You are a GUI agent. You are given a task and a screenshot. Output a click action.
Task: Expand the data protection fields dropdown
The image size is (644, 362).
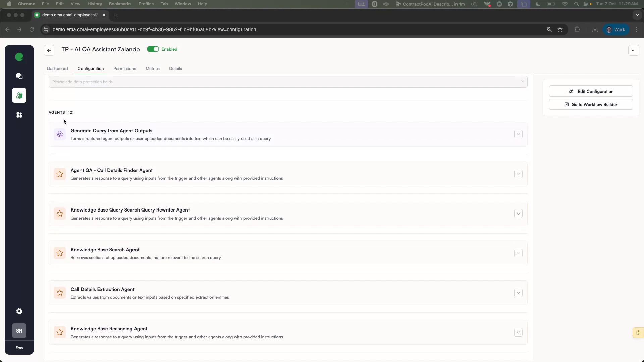pyautogui.click(x=523, y=81)
